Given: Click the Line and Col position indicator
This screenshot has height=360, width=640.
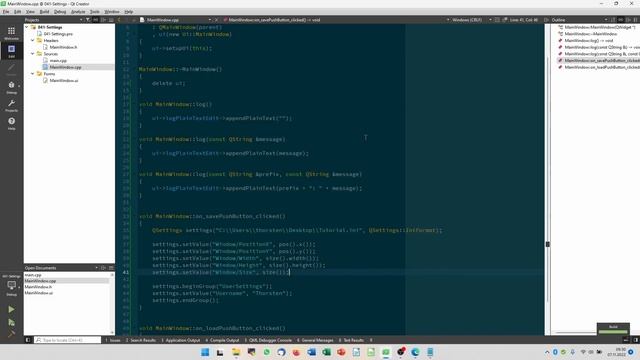Looking at the screenshot, I should pyautogui.click(x=524, y=20).
